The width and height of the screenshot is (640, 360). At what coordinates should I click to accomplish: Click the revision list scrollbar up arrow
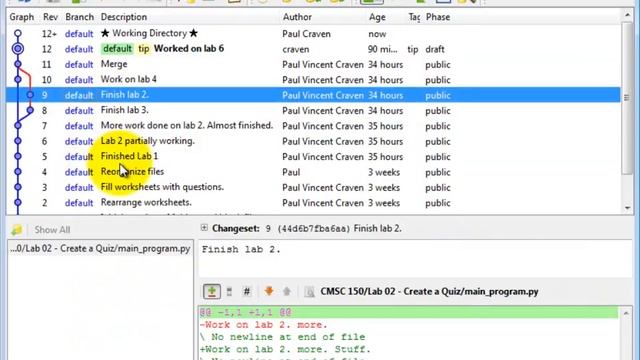click(627, 16)
